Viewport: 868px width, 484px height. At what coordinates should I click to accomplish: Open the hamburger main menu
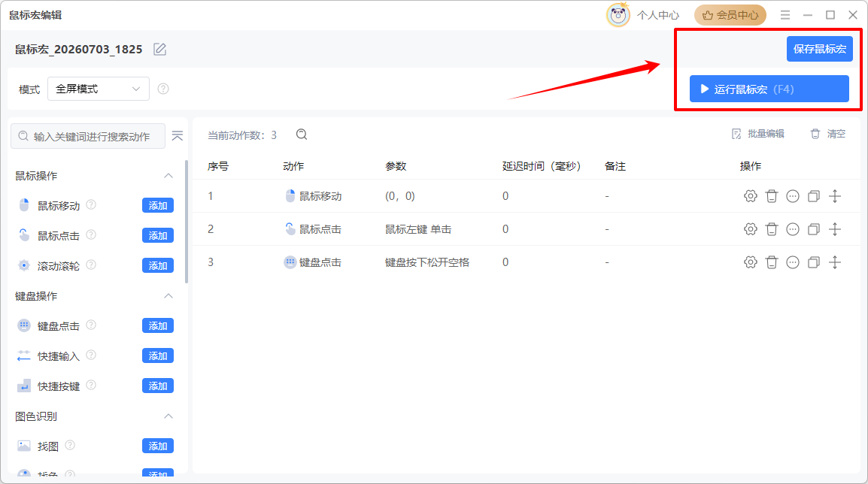click(x=785, y=15)
